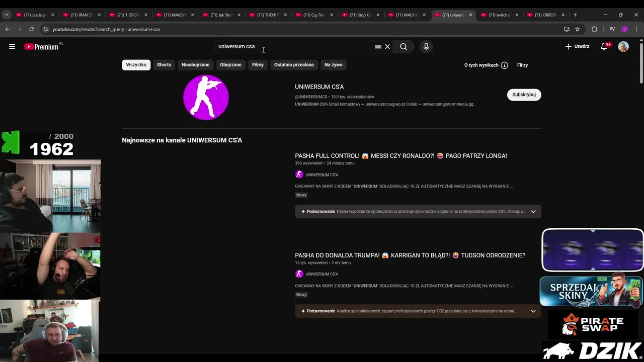The image size is (644, 362).
Task: Select the Ostatnio przesłane filter chip
Action: point(294,65)
